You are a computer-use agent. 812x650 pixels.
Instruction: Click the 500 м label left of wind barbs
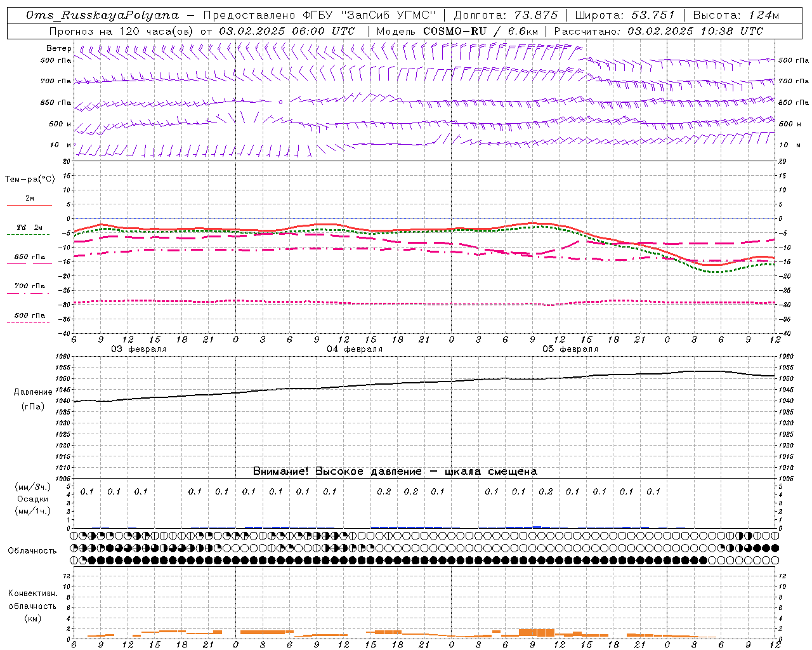[x=60, y=124]
